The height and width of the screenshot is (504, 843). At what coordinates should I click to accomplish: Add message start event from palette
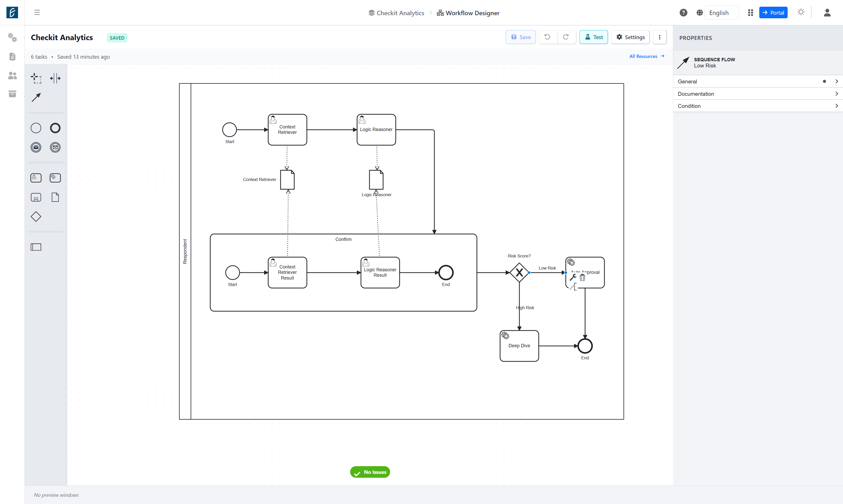[36, 147]
